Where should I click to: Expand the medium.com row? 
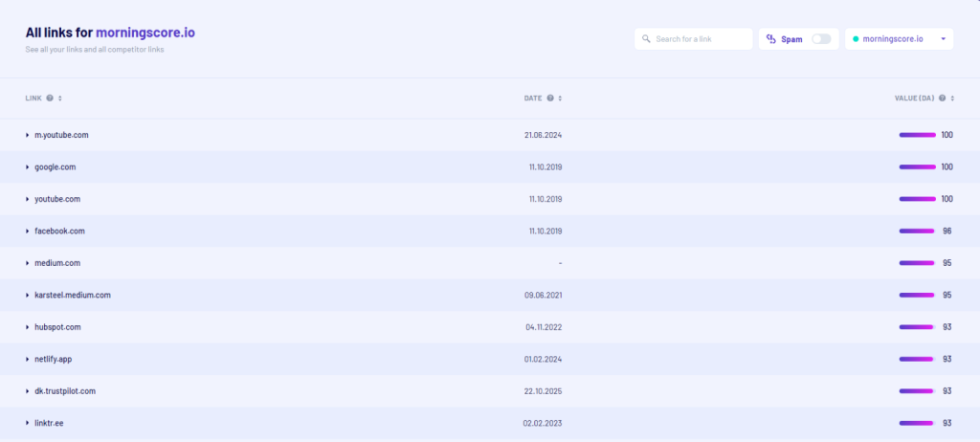tap(28, 263)
